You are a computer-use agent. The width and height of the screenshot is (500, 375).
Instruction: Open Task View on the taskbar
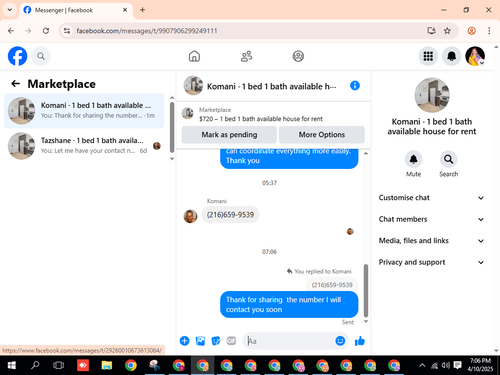59,365
